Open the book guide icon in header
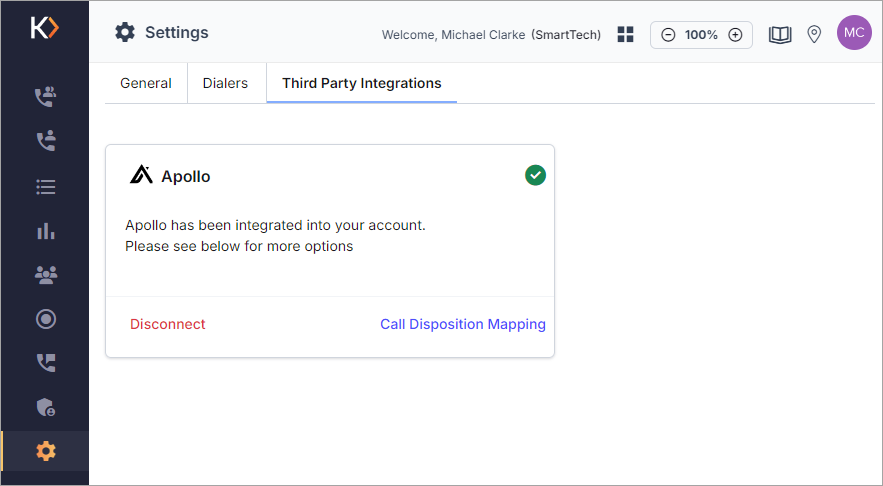Image resolution: width=883 pixels, height=486 pixels. pyautogui.click(x=780, y=35)
